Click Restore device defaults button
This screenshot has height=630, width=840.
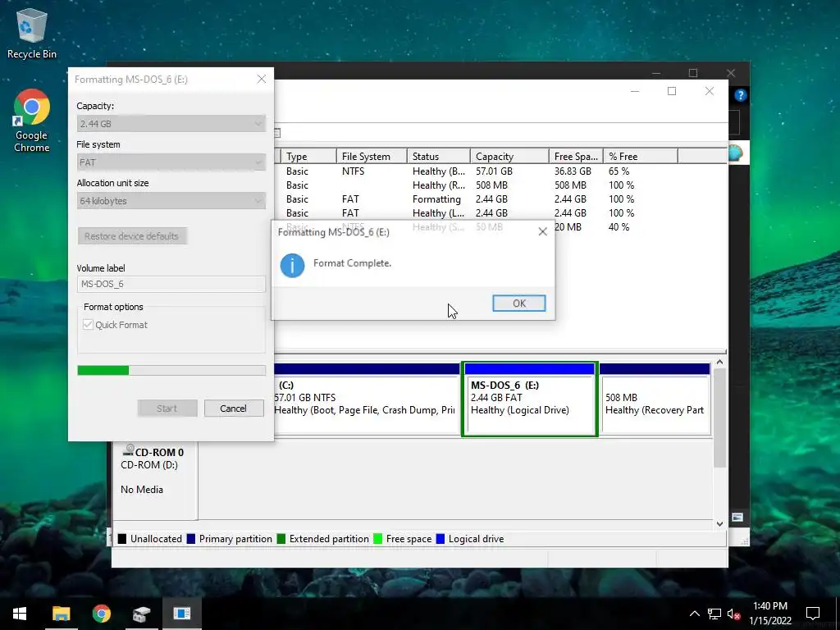coord(132,236)
